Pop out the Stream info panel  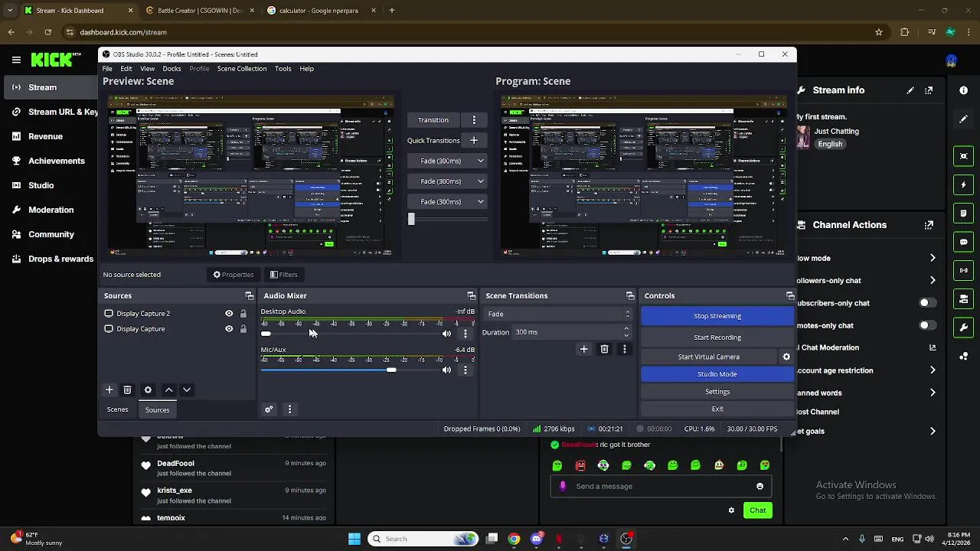[x=929, y=90]
